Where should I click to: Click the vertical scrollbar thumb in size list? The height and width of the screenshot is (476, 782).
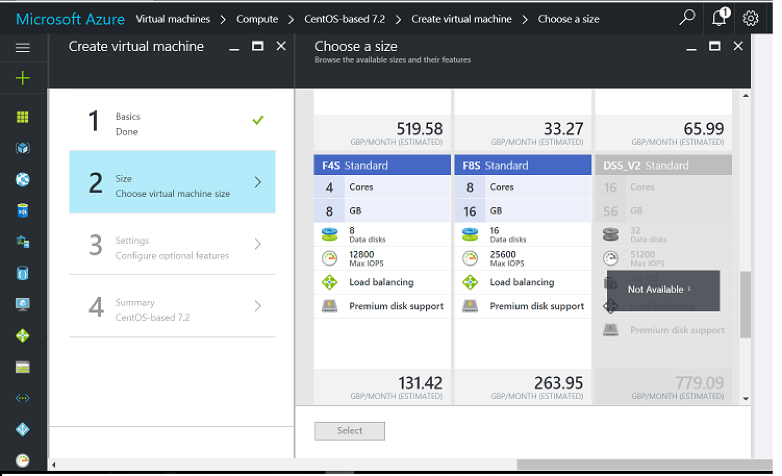(746, 304)
